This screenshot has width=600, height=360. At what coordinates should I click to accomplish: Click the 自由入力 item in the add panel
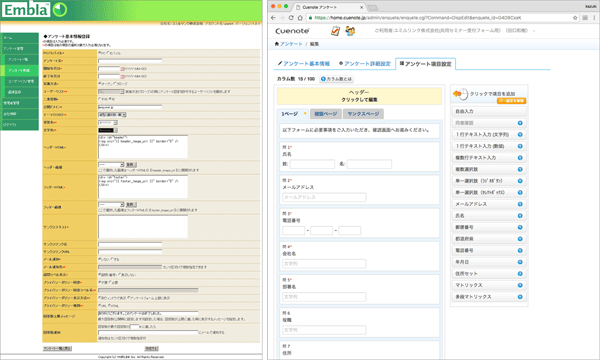489,111
